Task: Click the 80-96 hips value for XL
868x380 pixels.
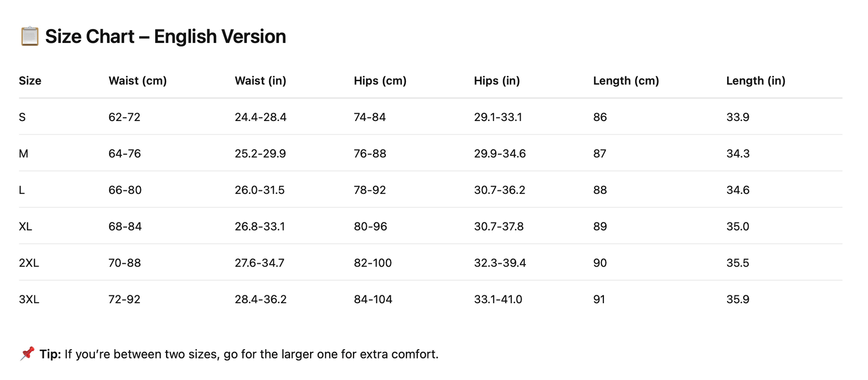Action: 370,226
